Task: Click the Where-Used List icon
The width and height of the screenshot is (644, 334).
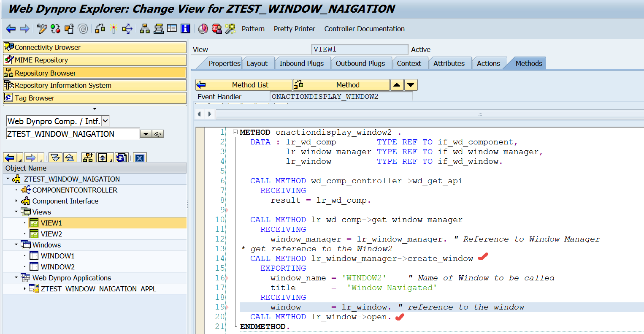Action: click(x=127, y=29)
